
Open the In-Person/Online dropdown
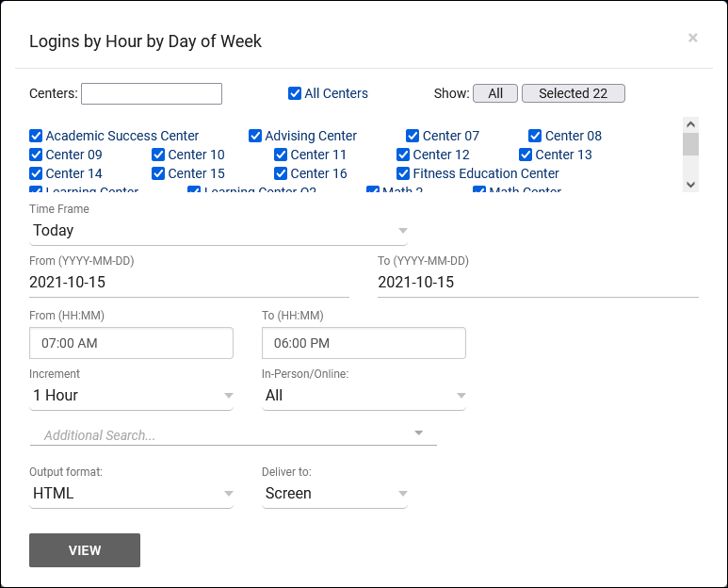(364, 396)
